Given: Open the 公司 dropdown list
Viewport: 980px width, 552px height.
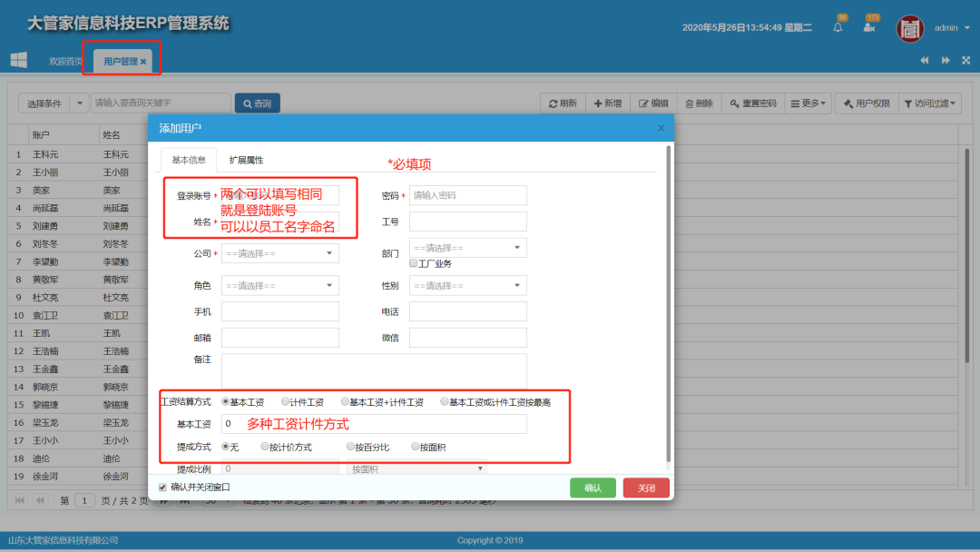Looking at the screenshot, I should pos(280,253).
